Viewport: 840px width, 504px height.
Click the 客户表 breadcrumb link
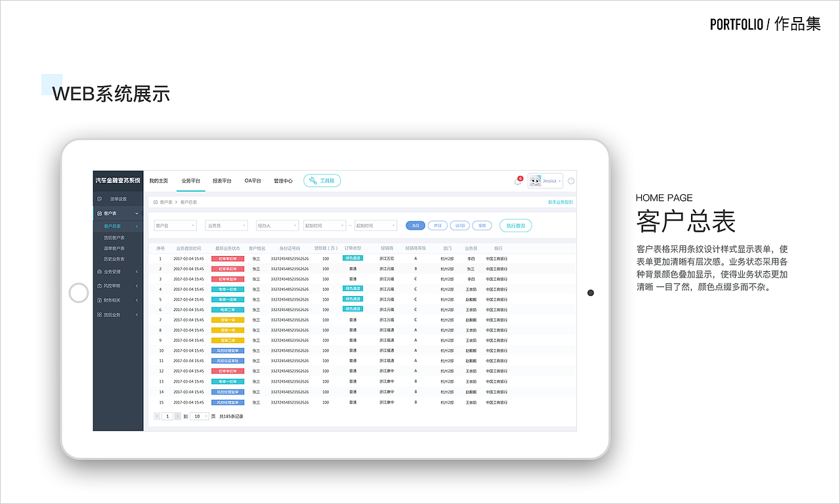(166, 202)
